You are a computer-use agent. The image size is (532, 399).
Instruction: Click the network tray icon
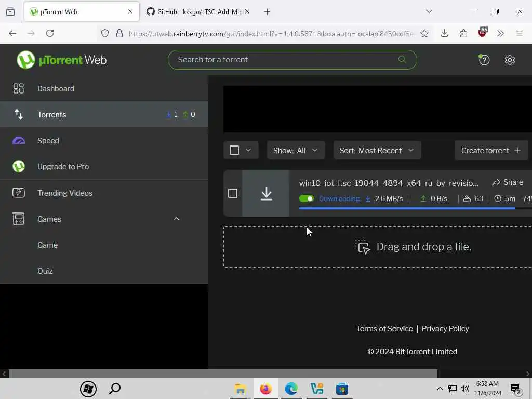point(453,389)
